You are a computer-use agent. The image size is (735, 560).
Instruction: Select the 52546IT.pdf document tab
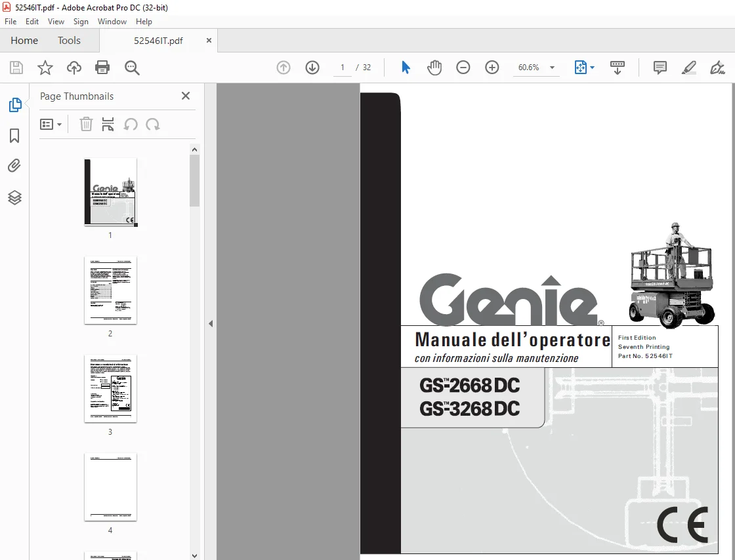pos(158,41)
